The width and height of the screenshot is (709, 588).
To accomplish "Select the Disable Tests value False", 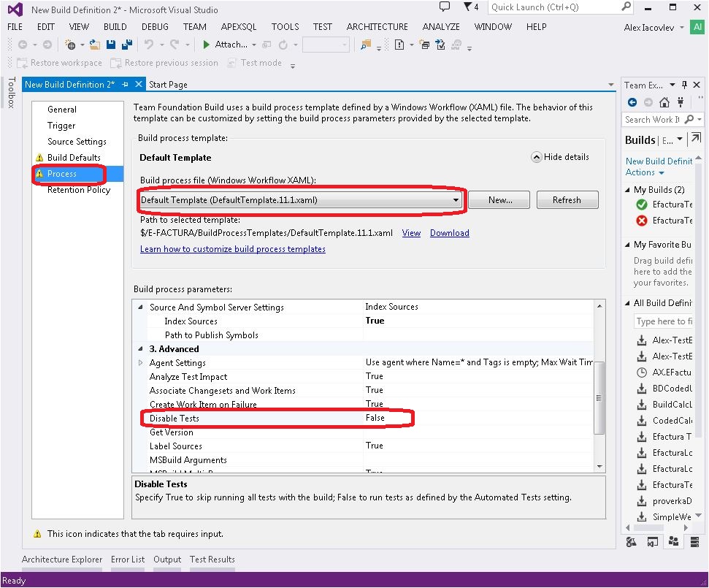I will [375, 418].
